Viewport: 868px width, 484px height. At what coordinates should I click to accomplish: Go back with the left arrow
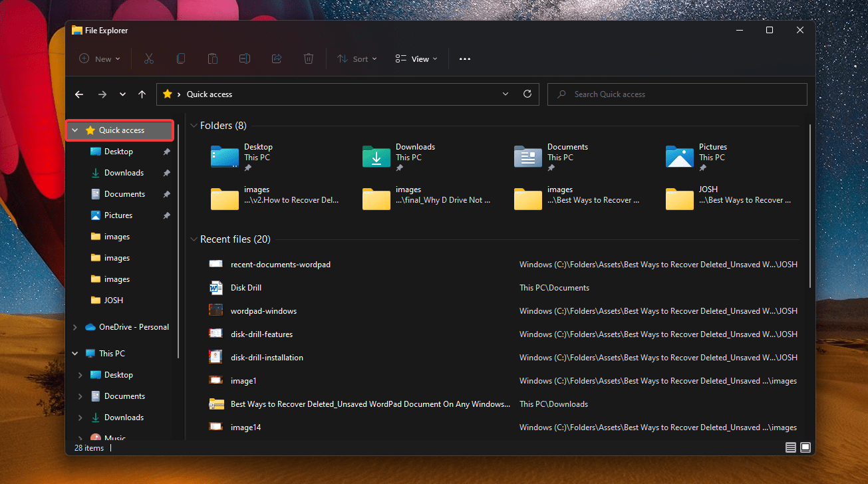tap(79, 94)
